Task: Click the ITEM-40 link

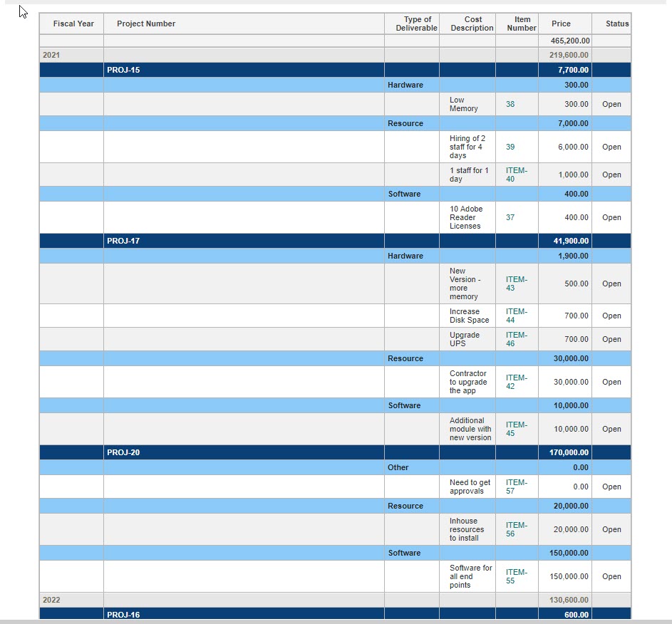Action: pos(517,175)
